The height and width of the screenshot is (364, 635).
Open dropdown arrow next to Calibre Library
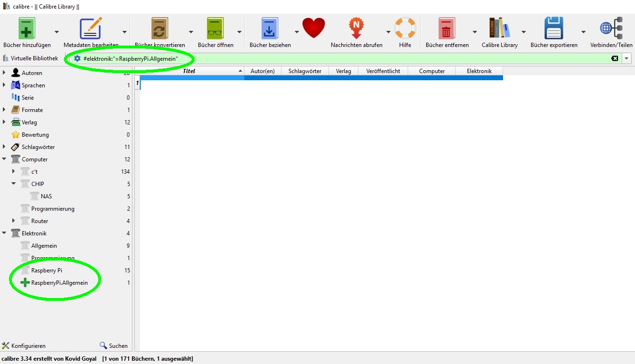tap(523, 32)
